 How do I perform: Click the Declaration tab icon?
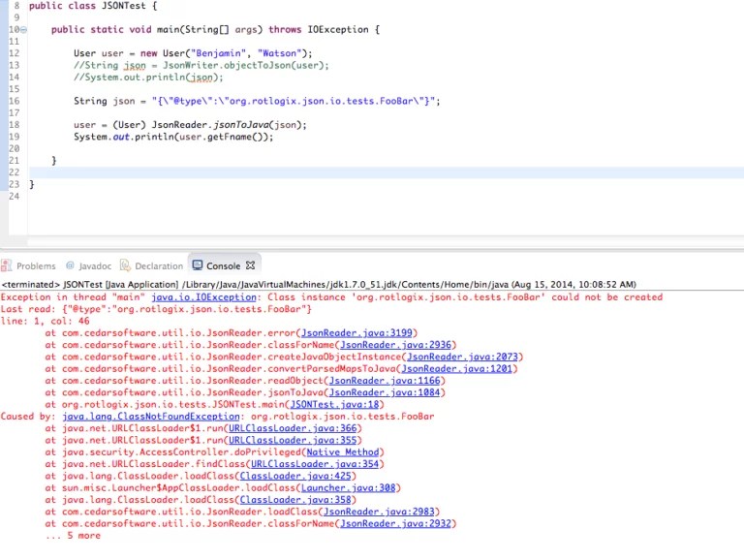pyautogui.click(x=125, y=265)
